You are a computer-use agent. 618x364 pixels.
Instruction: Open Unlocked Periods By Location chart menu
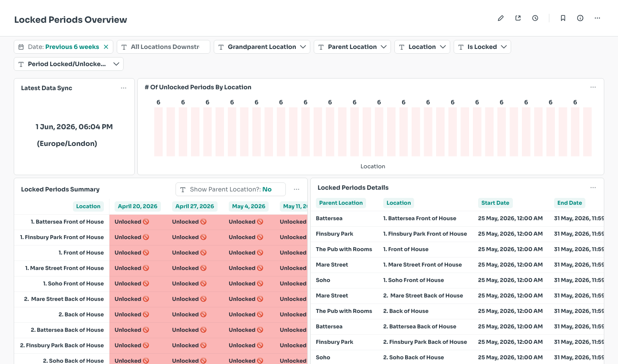click(x=593, y=87)
